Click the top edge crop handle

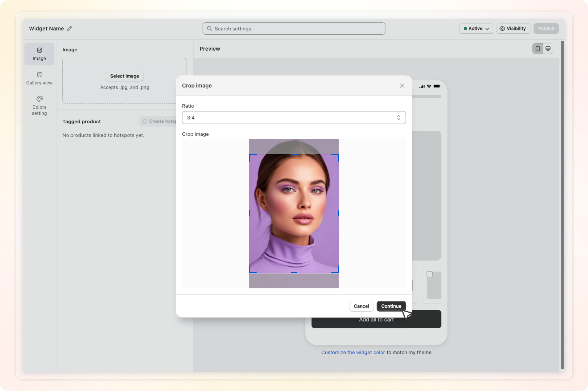coord(294,155)
